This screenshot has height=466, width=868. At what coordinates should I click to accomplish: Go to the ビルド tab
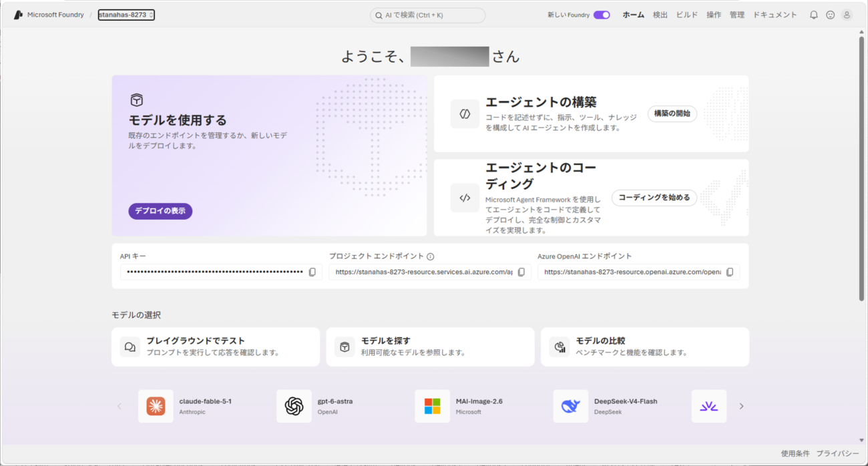(687, 15)
